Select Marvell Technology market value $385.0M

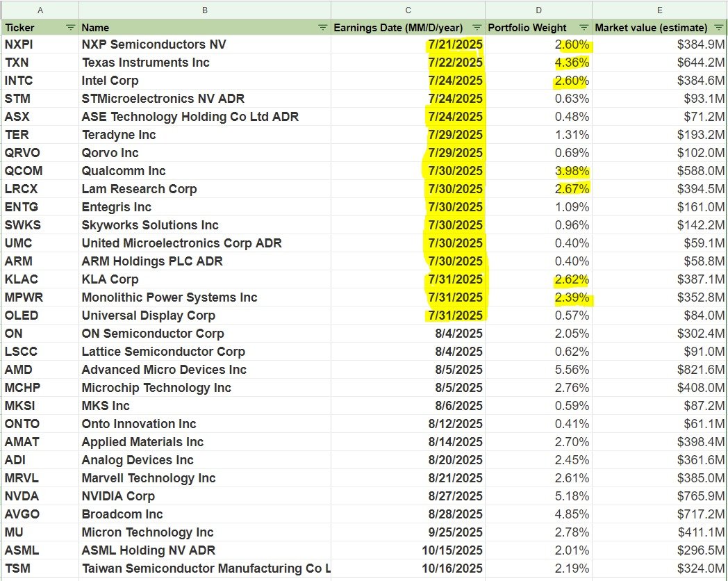click(659, 480)
